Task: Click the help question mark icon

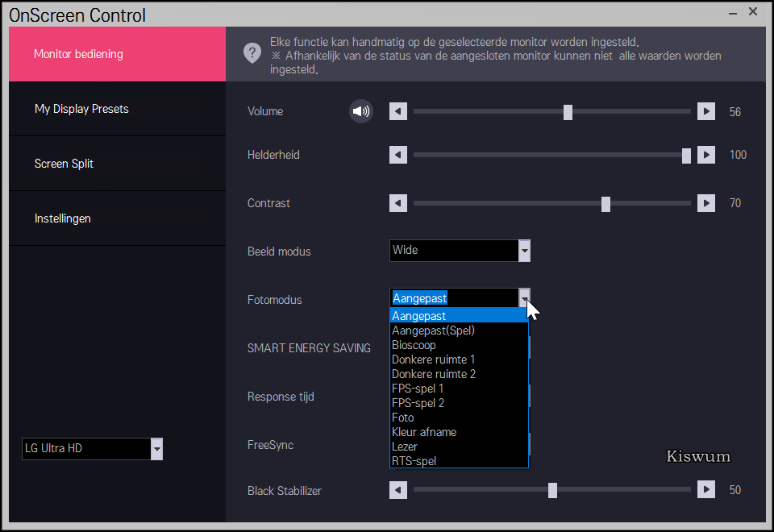Action: [x=252, y=53]
